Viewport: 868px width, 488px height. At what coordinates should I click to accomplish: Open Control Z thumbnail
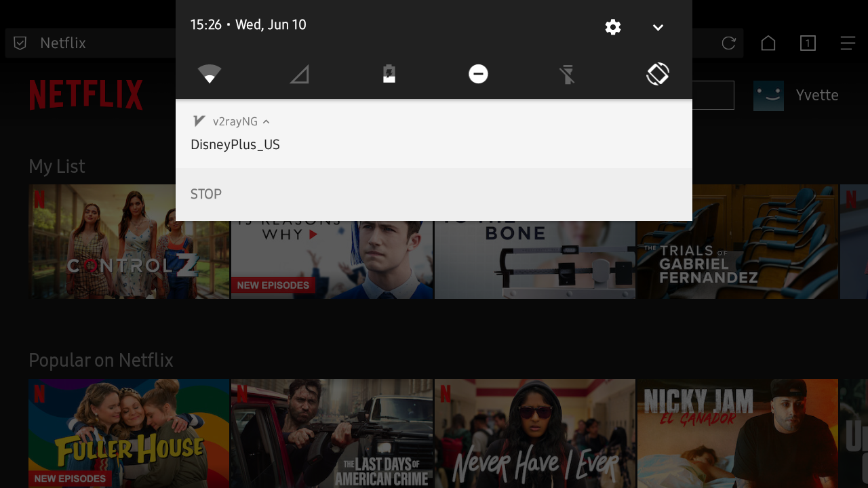pyautogui.click(x=129, y=241)
